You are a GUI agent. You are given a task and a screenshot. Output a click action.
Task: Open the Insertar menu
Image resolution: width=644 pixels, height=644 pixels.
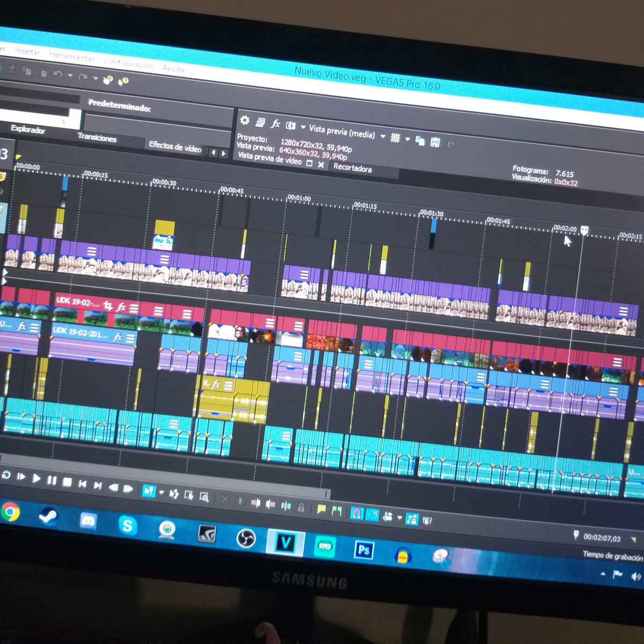click(x=27, y=52)
